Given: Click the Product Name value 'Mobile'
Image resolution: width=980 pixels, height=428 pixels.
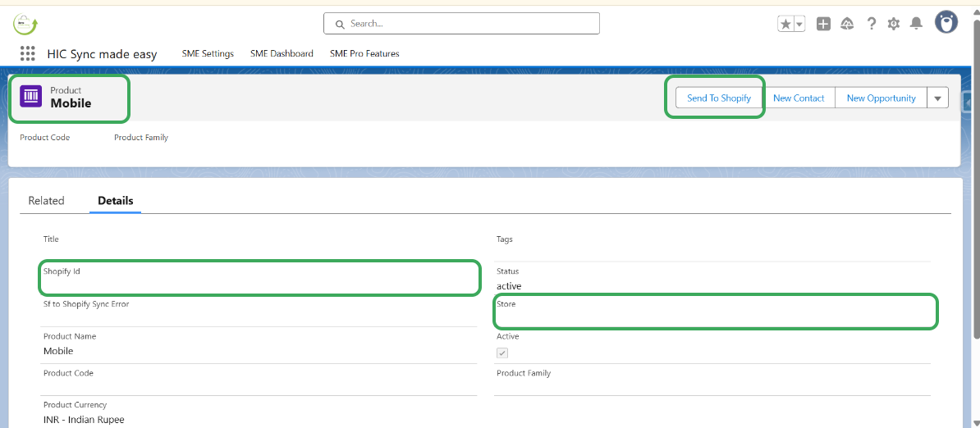Looking at the screenshot, I should [x=58, y=351].
